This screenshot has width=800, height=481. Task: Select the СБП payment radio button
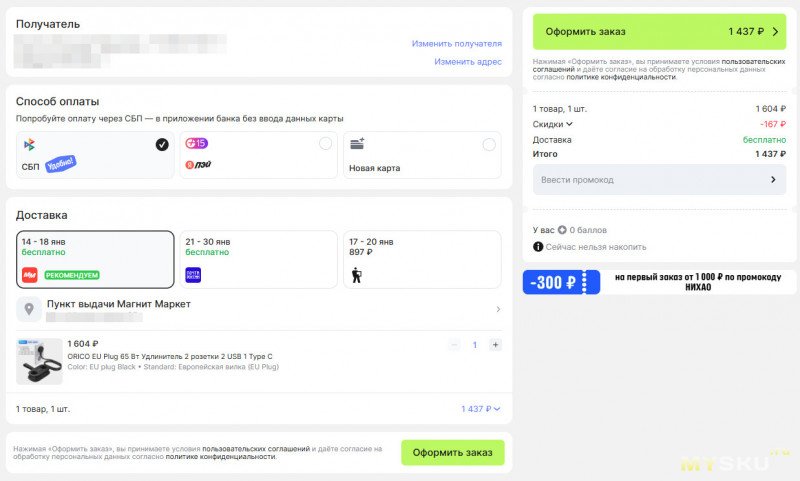pyautogui.click(x=162, y=145)
